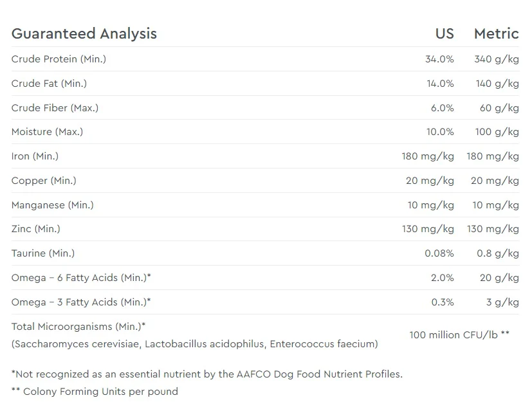Click the Crude Protein (Min.) row label
Viewport: 532px width, 409px height.
tap(59, 59)
